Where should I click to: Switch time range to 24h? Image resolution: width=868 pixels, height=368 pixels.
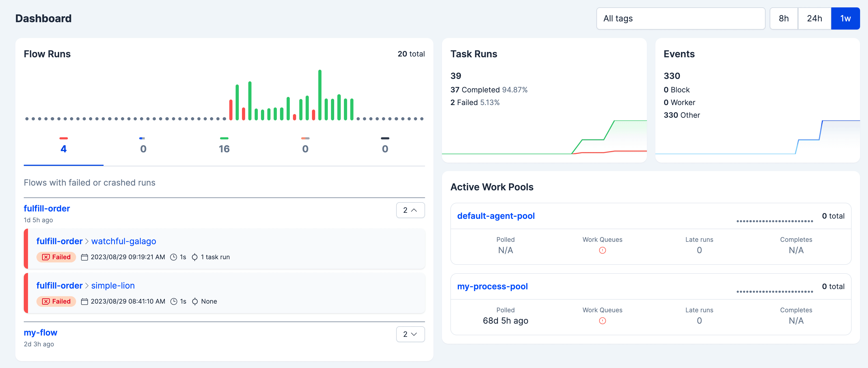[814, 18]
